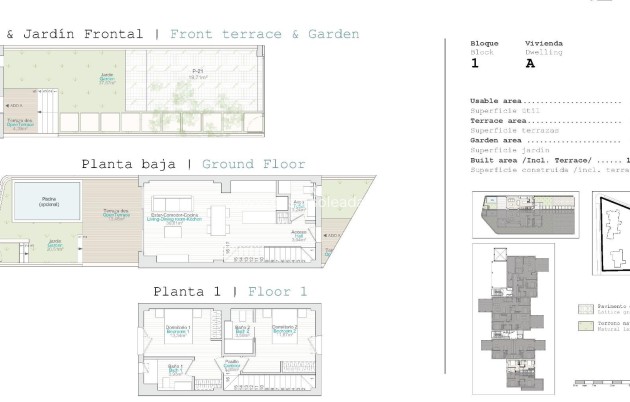630x402 pixels.
Task: Select the Bedroom 1 room label
Action: click(178, 332)
